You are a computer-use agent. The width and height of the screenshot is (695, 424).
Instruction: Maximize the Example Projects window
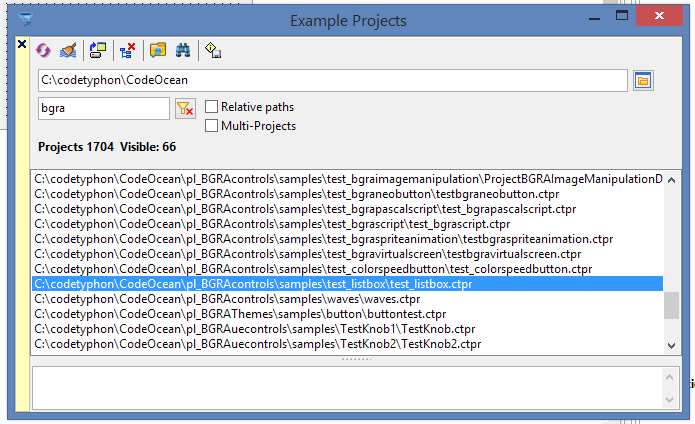coord(622,16)
